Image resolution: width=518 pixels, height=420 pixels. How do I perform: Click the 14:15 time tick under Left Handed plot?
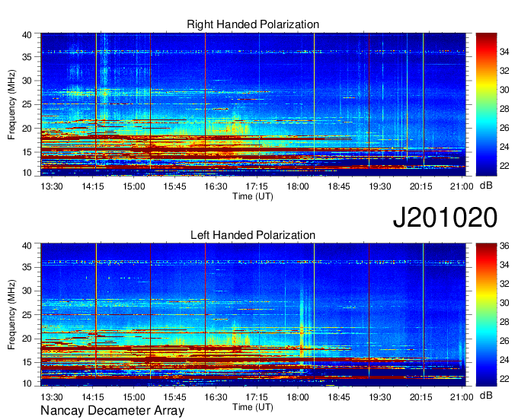(x=93, y=397)
